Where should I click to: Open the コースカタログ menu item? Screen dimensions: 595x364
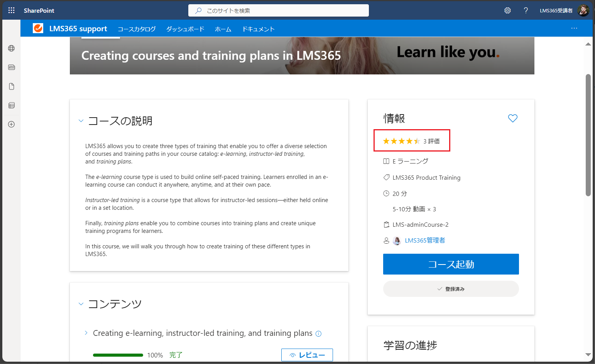(x=137, y=29)
